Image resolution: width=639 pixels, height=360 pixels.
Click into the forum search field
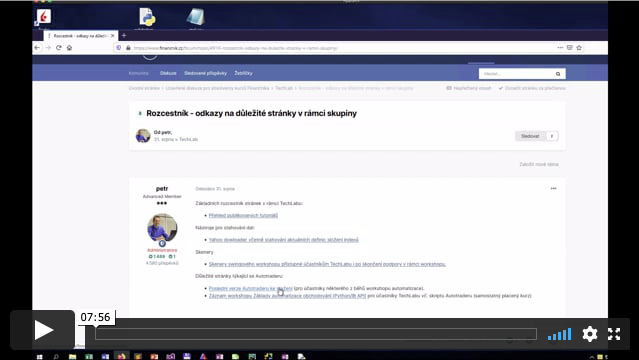click(x=516, y=74)
